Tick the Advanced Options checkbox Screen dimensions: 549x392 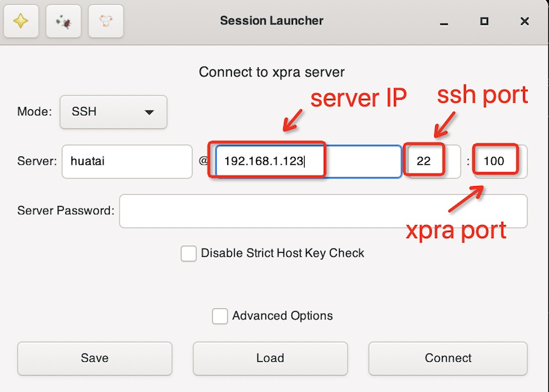pyautogui.click(x=220, y=316)
